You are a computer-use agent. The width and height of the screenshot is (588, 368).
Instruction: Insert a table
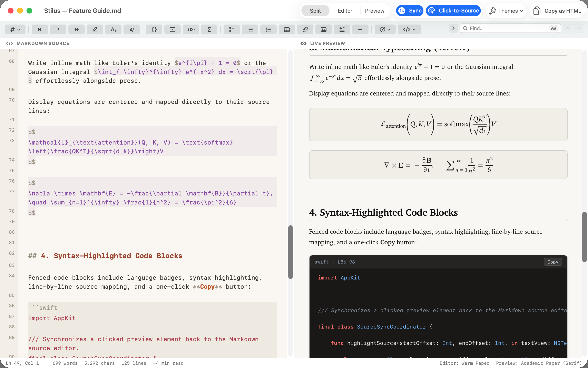point(287,29)
